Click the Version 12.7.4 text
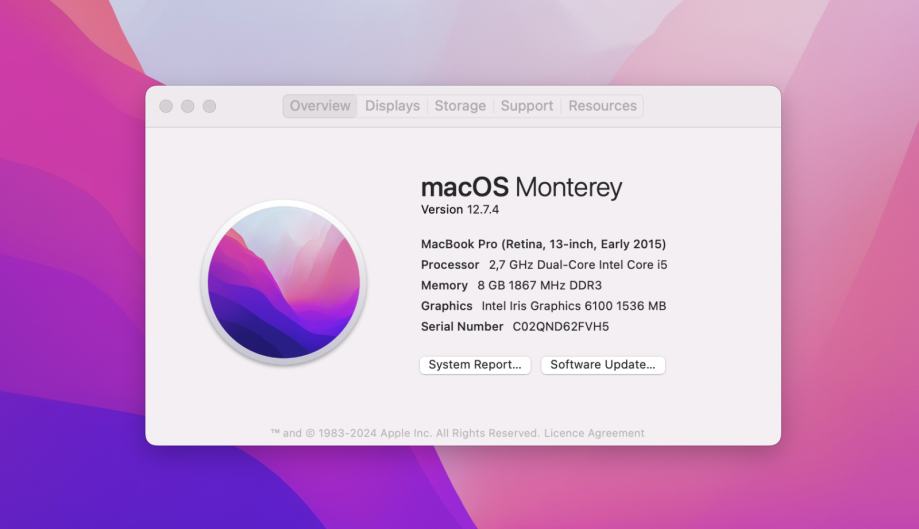The height and width of the screenshot is (529, 919). pyautogui.click(x=460, y=209)
